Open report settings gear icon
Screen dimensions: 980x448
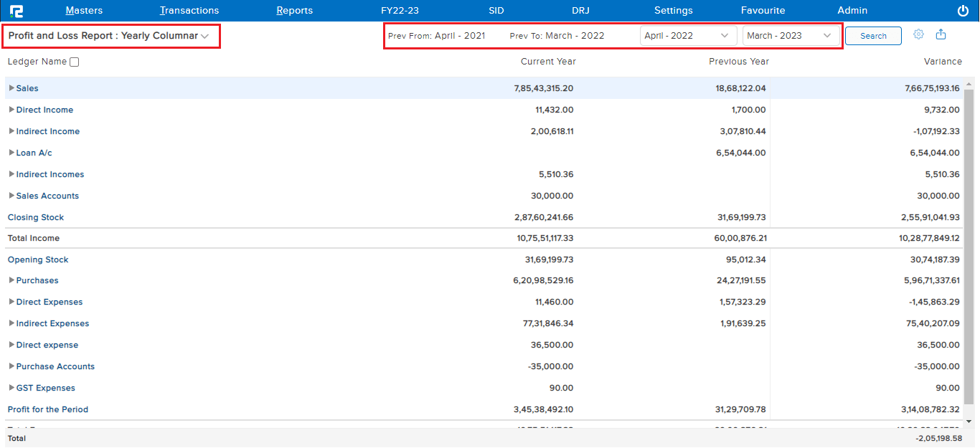click(918, 34)
